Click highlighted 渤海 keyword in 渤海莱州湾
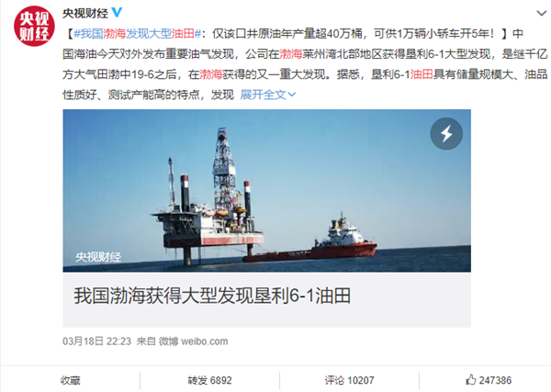Screen dimensions: 551x392 [x=291, y=54]
